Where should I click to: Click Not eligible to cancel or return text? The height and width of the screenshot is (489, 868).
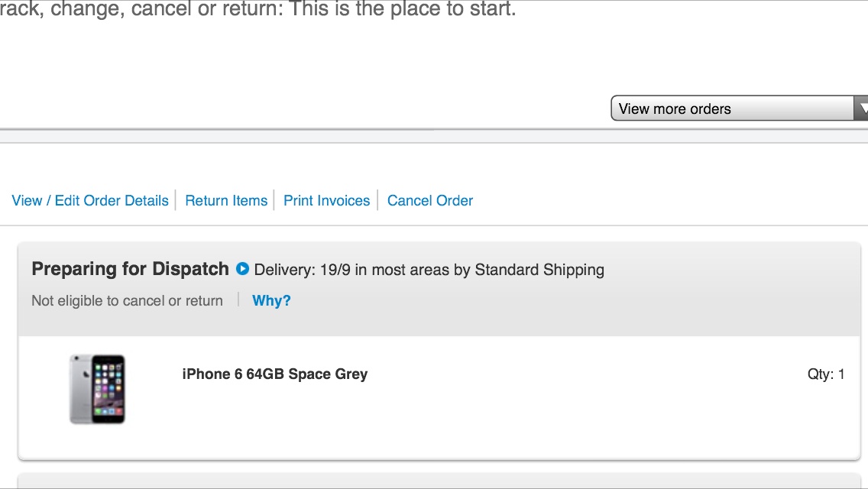tap(128, 301)
